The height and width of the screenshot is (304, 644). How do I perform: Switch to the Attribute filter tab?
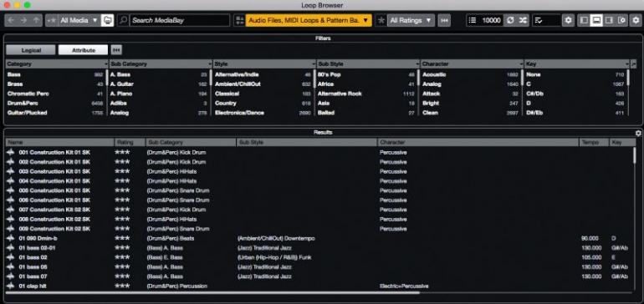pos(84,50)
